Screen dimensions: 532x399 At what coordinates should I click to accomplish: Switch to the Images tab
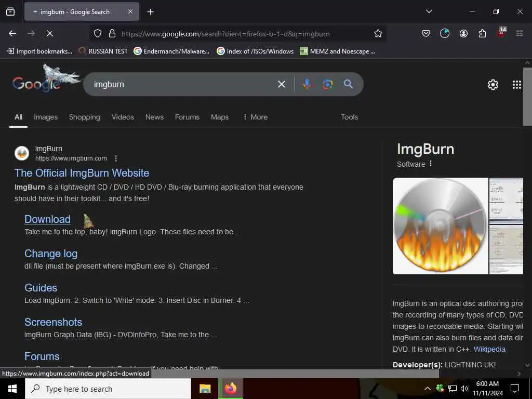[x=46, y=117]
